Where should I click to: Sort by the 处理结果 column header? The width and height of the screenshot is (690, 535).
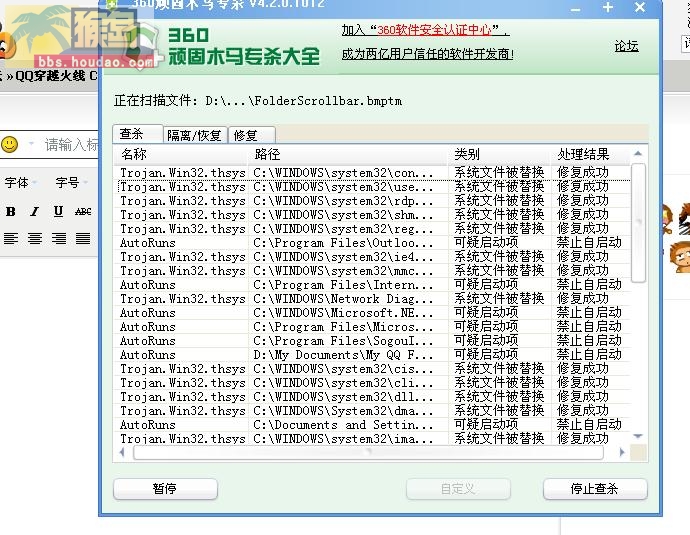pyautogui.click(x=591, y=154)
